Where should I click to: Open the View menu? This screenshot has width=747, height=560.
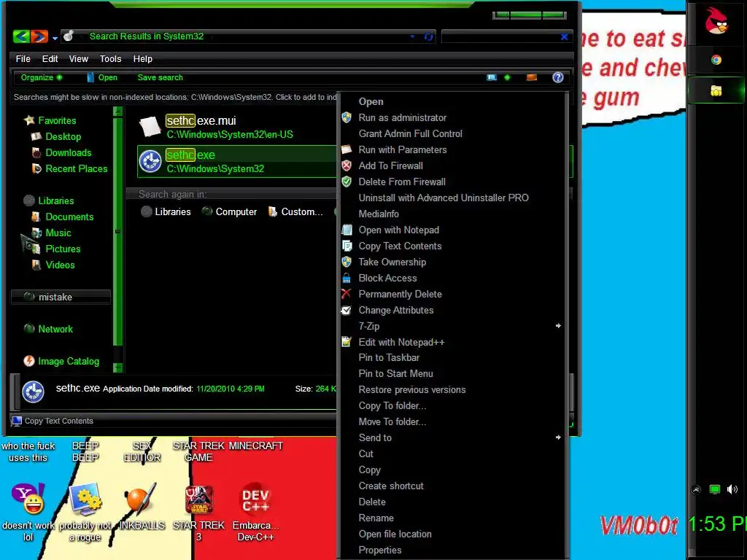79,58
